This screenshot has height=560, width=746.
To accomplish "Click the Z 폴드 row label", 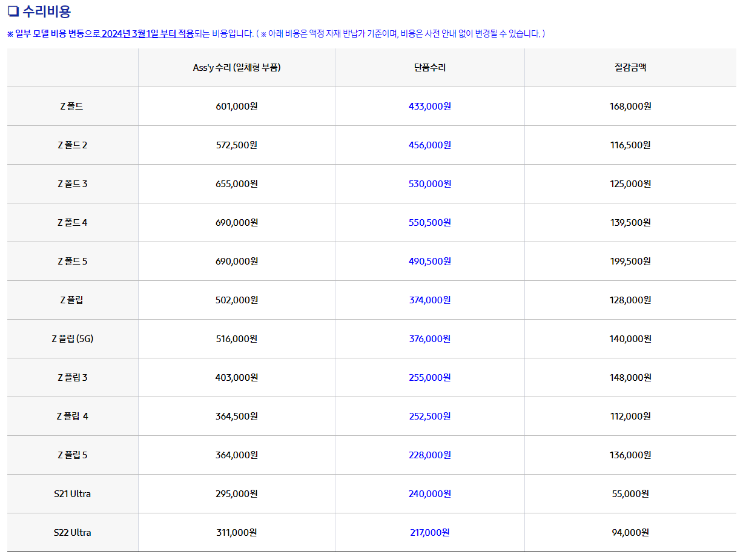I will tap(72, 107).
